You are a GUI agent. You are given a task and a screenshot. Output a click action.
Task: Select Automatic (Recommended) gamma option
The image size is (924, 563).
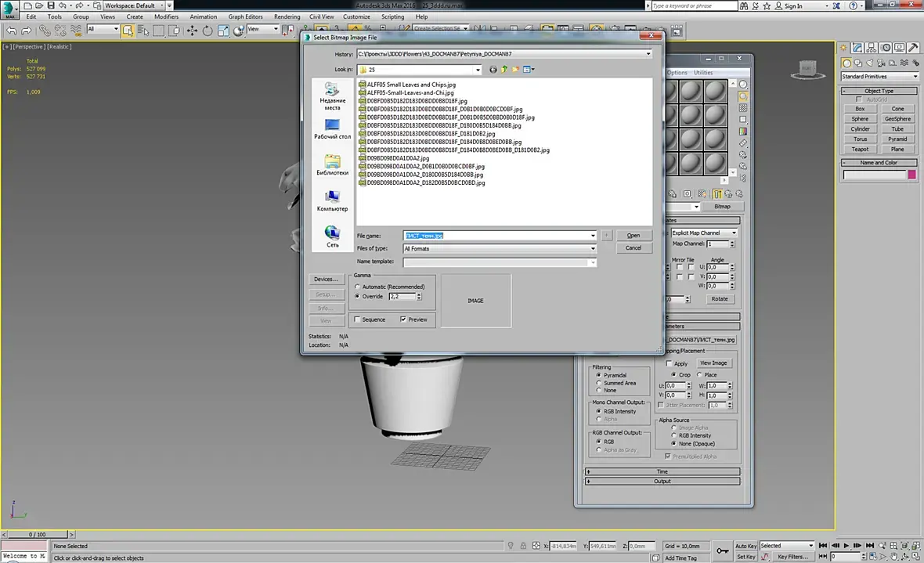[x=358, y=287]
